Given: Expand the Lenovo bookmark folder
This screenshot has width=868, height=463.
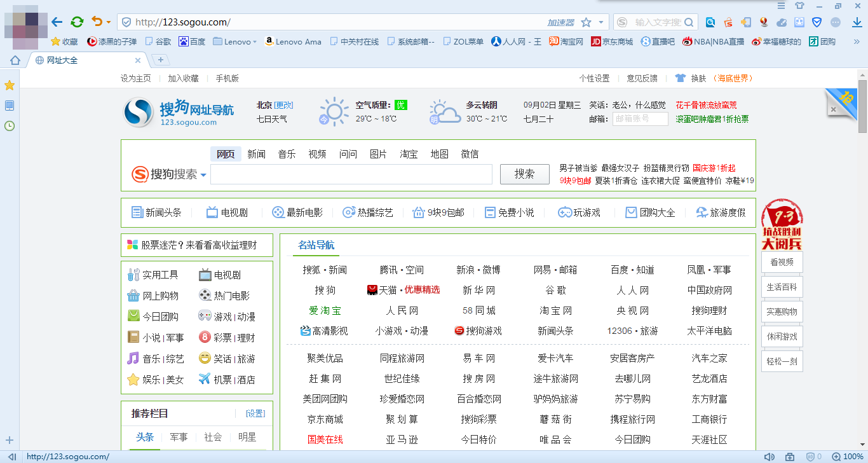Looking at the screenshot, I should 235,41.
